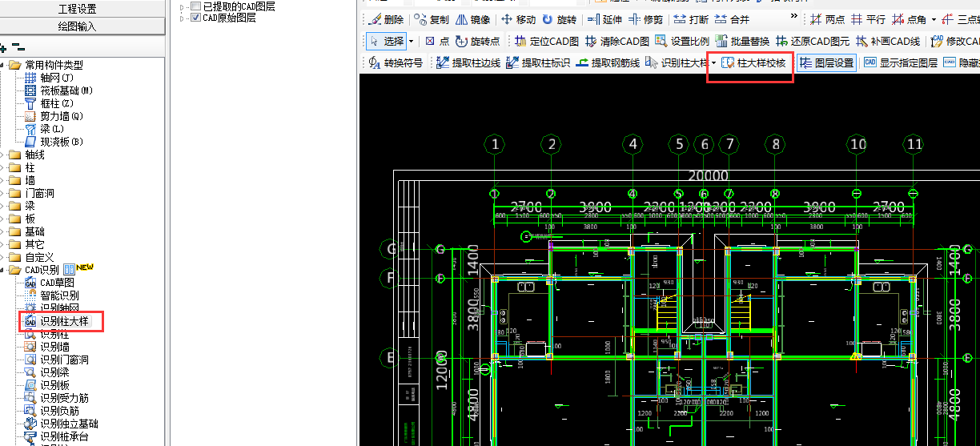Click 清除CAD图 toolbar button

[617, 41]
